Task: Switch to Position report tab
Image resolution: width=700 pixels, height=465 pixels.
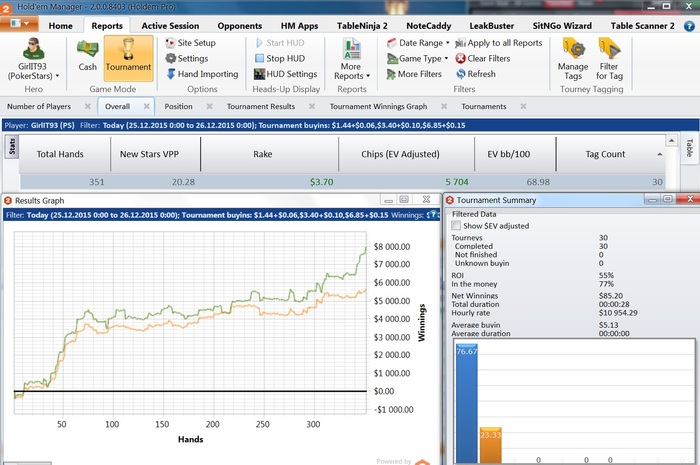Action: 179,106
